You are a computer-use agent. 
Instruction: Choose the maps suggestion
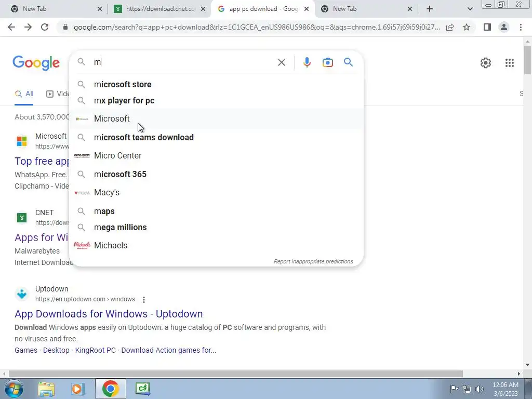217,211
